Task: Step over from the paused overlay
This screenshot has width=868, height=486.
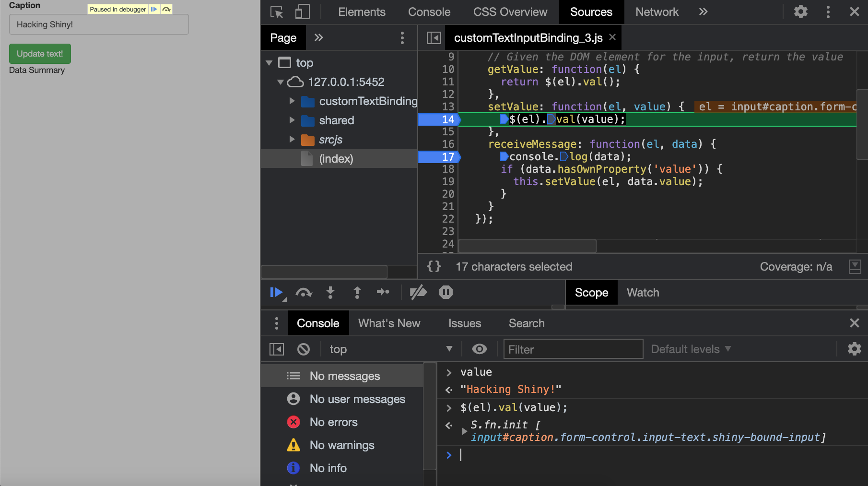Action: (166, 9)
